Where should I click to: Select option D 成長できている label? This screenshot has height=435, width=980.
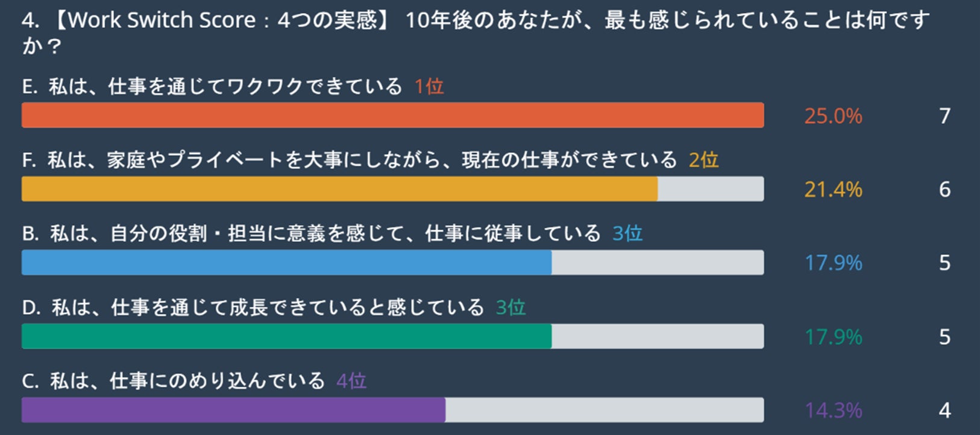[253, 307]
